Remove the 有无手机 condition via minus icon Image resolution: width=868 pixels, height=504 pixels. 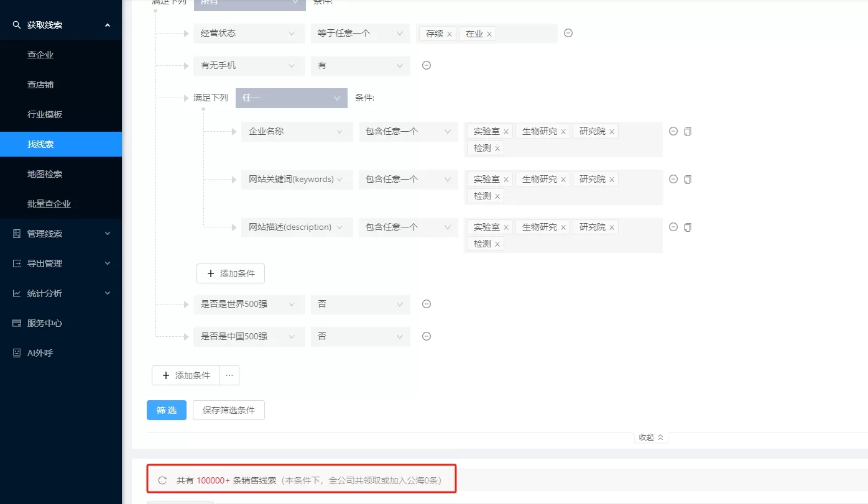coord(427,65)
